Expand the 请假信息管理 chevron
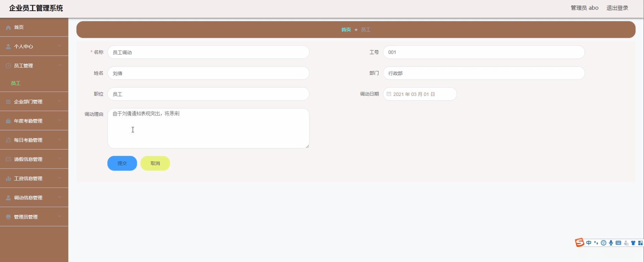 [59, 159]
